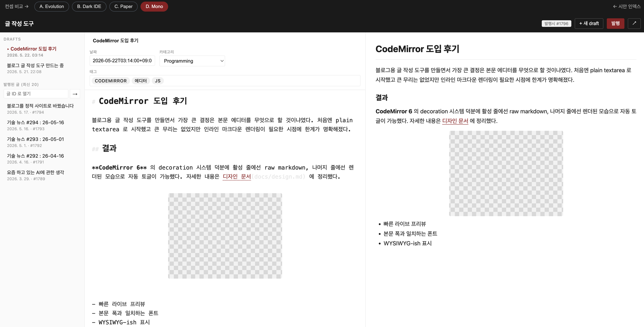The image size is (644, 327).
Task: Click the preview bullet '빠른 라이브 프리뷰'
Action: pos(404,224)
